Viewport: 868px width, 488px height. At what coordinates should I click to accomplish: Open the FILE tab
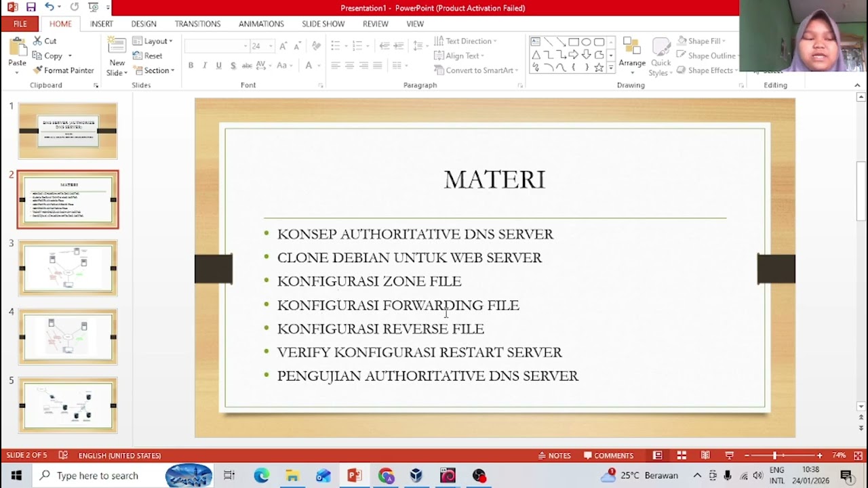click(20, 24)
